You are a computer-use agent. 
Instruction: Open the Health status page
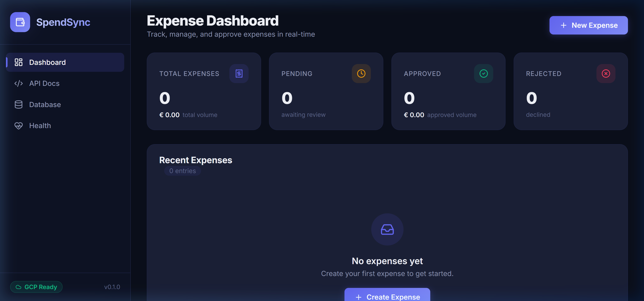click(x=40, y=126)
